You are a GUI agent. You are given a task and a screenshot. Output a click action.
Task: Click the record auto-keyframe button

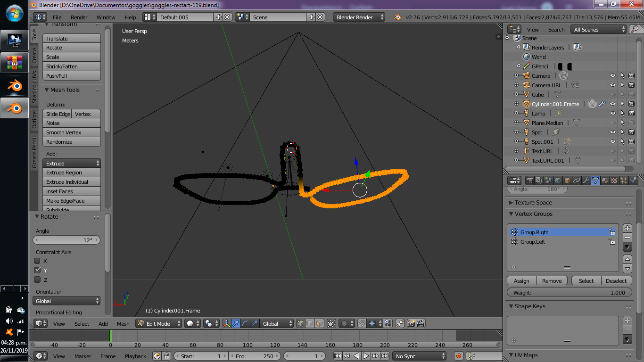[x=458, y=356]
